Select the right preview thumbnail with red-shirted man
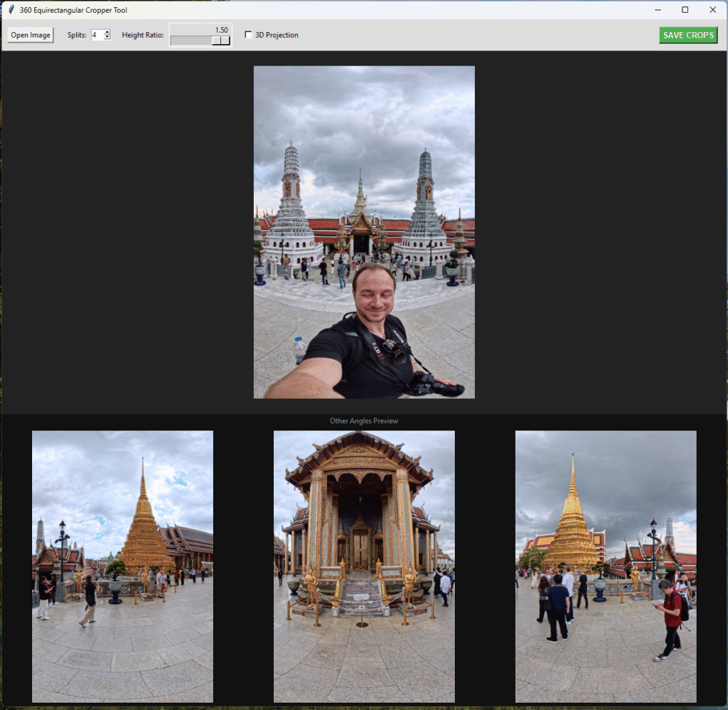The height and width of the screenshot is (710, 728). 606,566
